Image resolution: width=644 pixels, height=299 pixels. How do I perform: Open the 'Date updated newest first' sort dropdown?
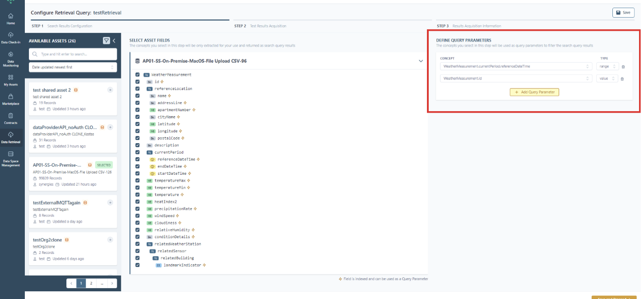pos(73,67)
